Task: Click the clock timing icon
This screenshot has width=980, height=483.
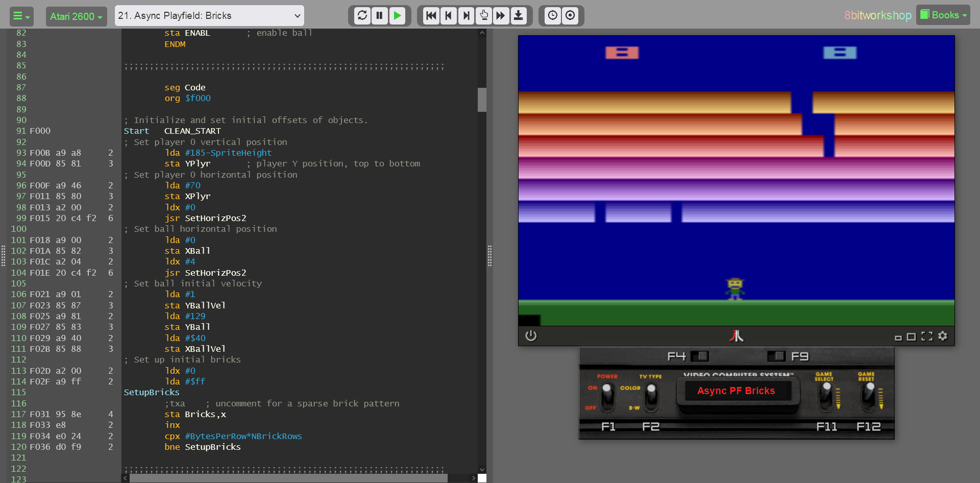Action: point(552,15)
